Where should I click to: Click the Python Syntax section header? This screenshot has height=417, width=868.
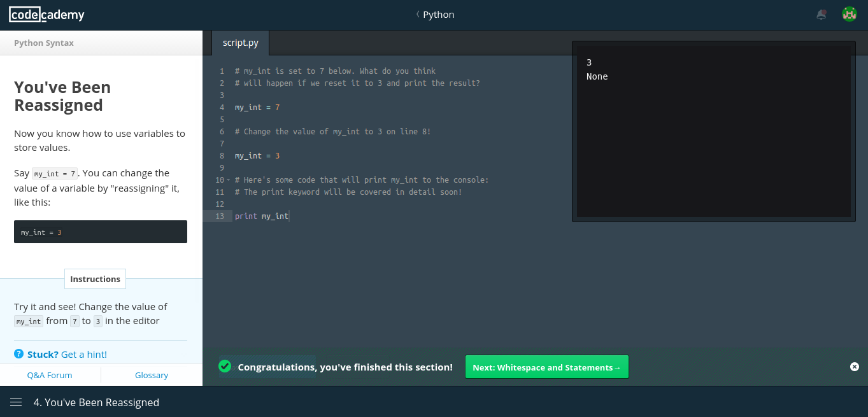tap(44, 43)
